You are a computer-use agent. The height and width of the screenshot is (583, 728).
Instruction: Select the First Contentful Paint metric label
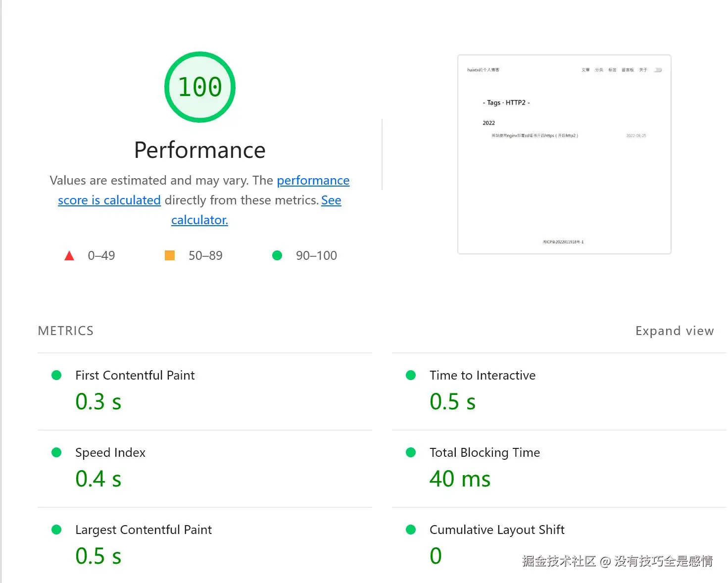[x=135, y=375]
